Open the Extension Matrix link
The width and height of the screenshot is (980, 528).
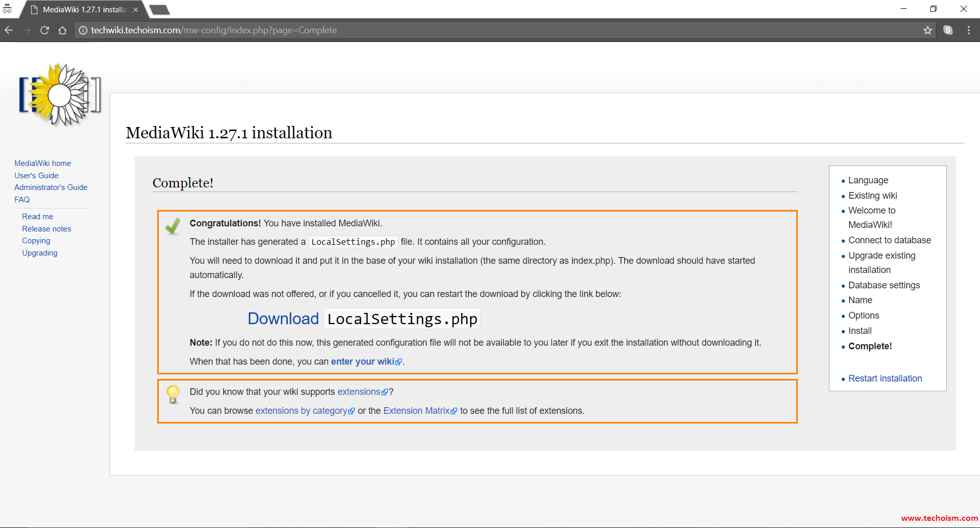pos(416,411)
